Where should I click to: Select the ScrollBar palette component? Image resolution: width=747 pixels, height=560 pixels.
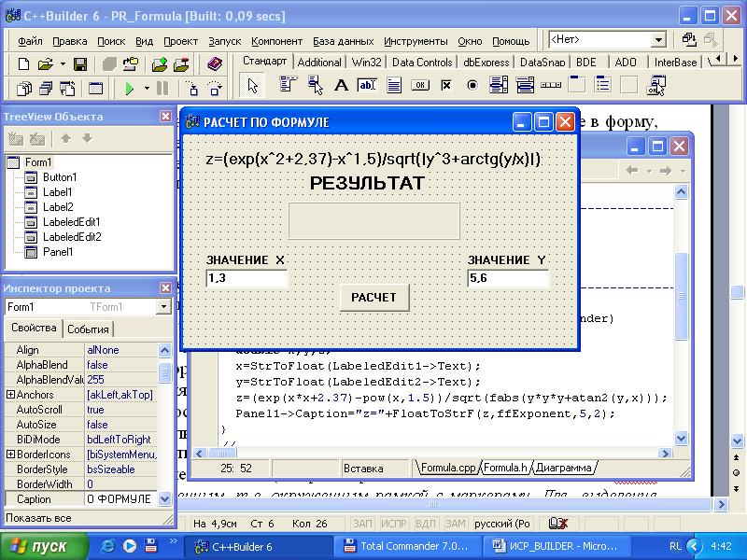pos(551,85)
